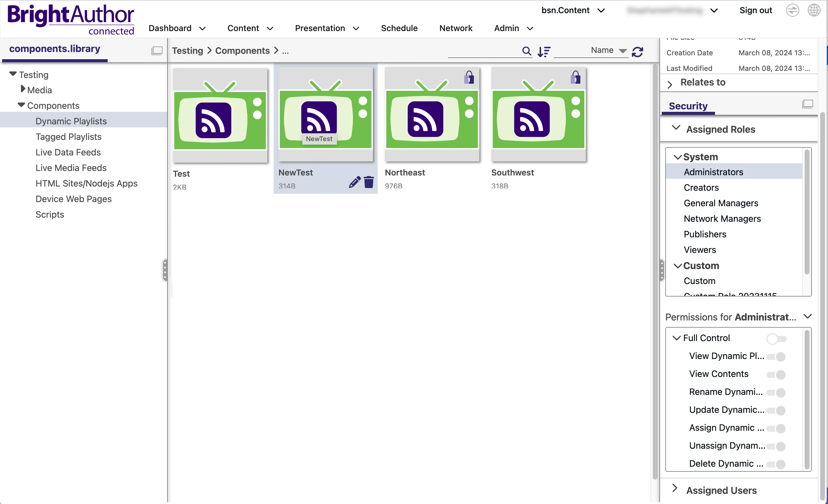Toggle the sort direction icon
828x504 pixels.
(544, 51)
